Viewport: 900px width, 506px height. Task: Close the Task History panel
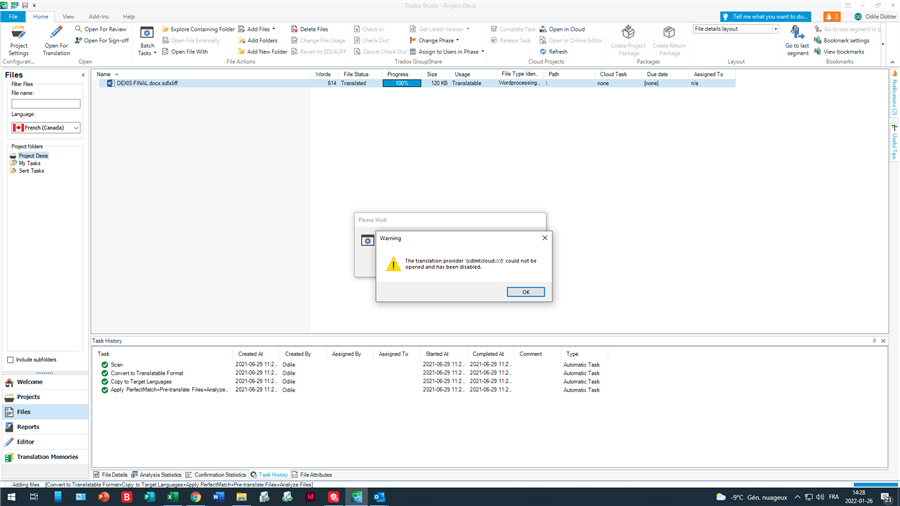click(883, 341)
